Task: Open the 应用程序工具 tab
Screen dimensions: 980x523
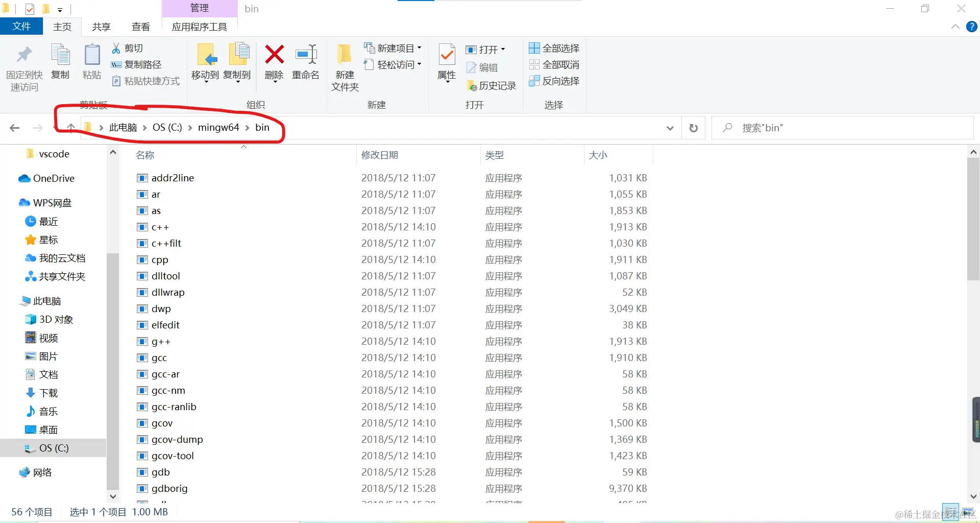Action: tap(200, 27)
